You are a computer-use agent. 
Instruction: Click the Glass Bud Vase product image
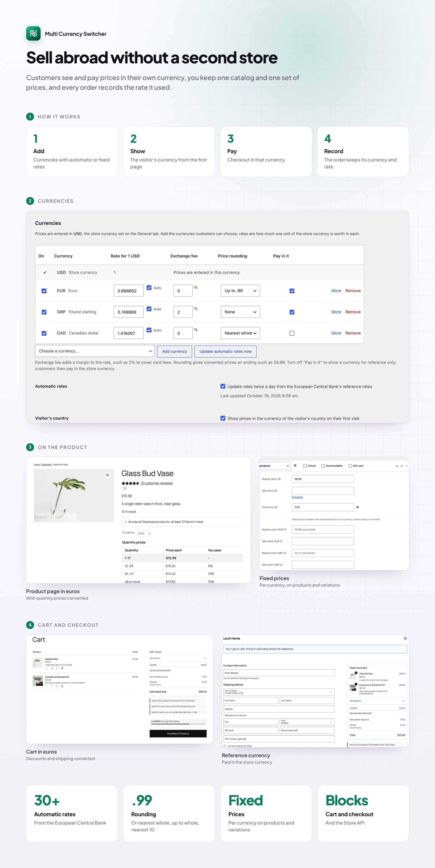pos(74,496)
